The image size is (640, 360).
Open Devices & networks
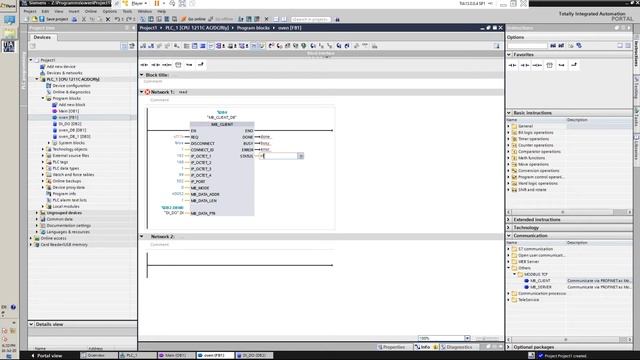[x=64, y=73]
